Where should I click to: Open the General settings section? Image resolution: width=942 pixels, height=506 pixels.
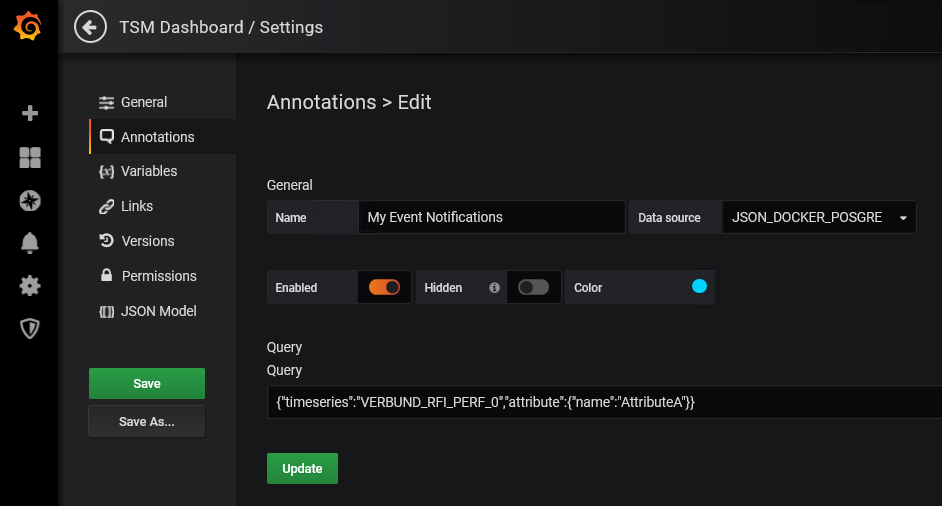(x=144, y=102)
